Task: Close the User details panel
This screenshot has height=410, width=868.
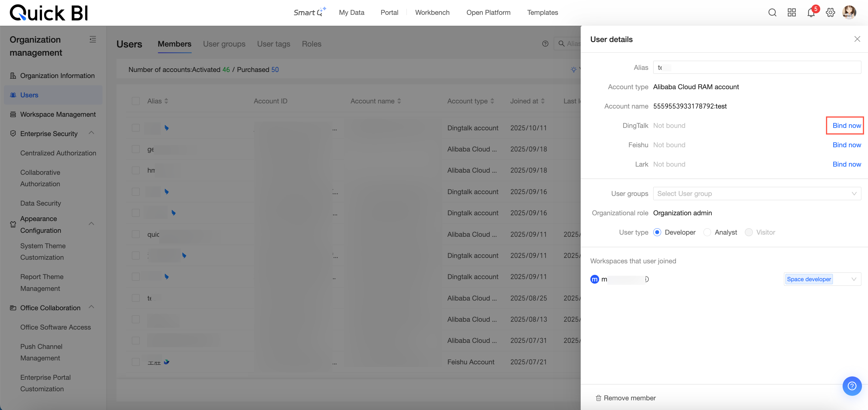Action: (857, 39)
